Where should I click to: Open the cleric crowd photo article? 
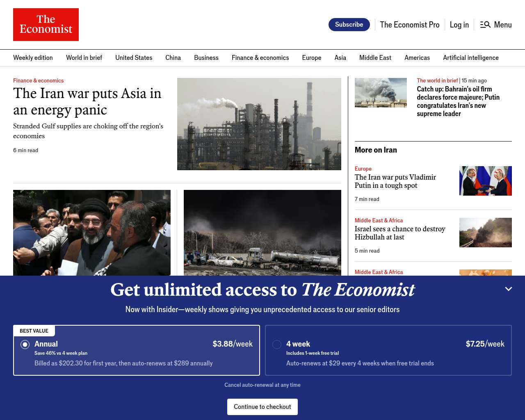point(92,233)
